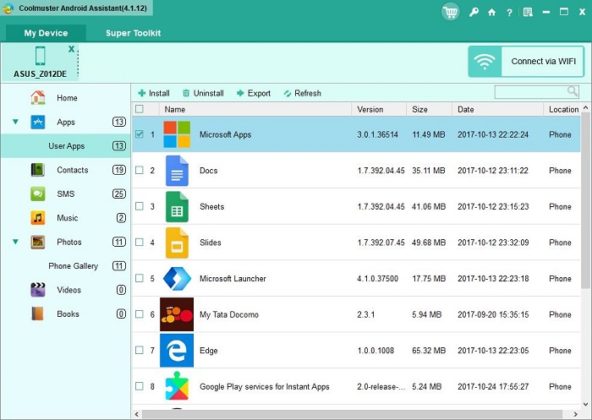The height and width of the screenshot is (420, 592).
Task: Click the search magnifier icon
Action: point(572,91)
